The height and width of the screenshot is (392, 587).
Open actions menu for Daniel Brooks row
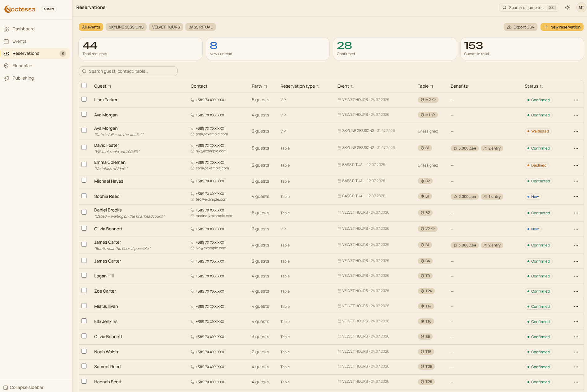tap(576, 213)
